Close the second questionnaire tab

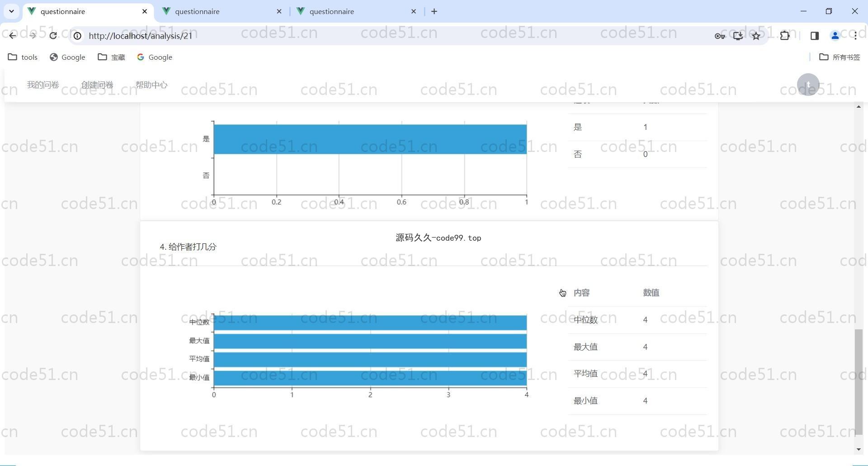279,11
